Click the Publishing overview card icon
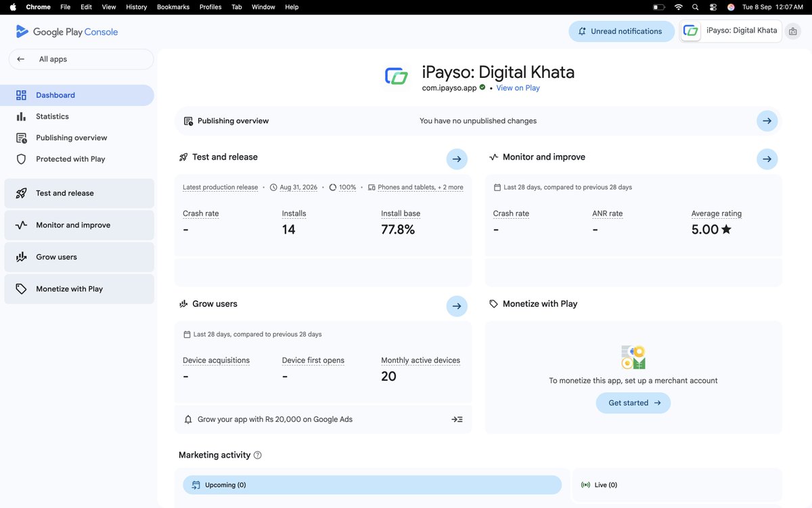 [188, 121]
